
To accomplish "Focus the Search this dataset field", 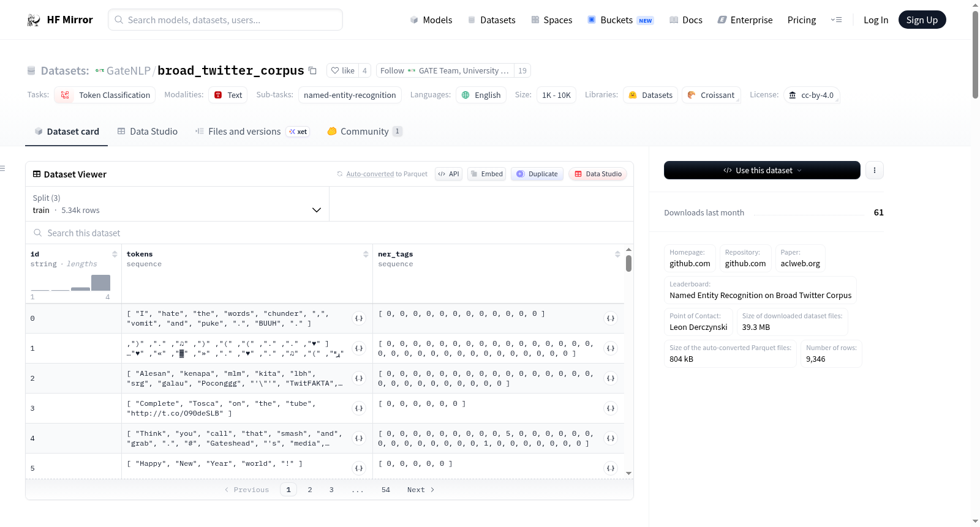I will 330,233.
